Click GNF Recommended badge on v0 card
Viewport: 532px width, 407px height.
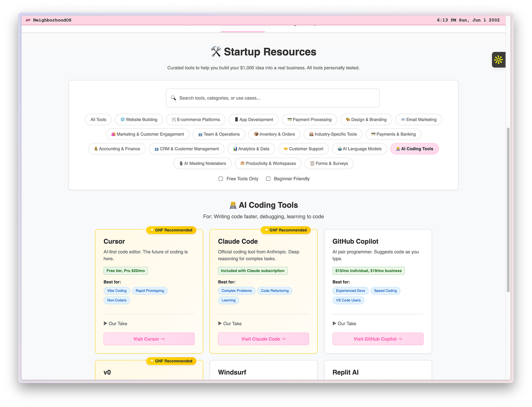point(171,361)
